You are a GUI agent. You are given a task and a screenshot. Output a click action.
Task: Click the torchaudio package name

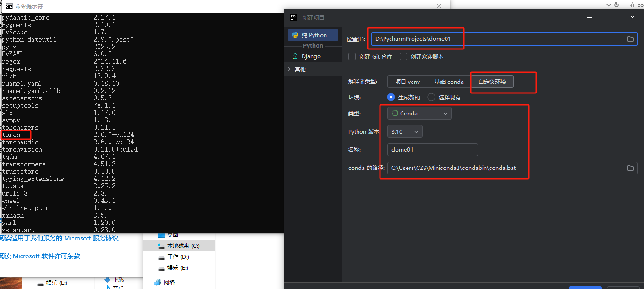pos(20,142)
